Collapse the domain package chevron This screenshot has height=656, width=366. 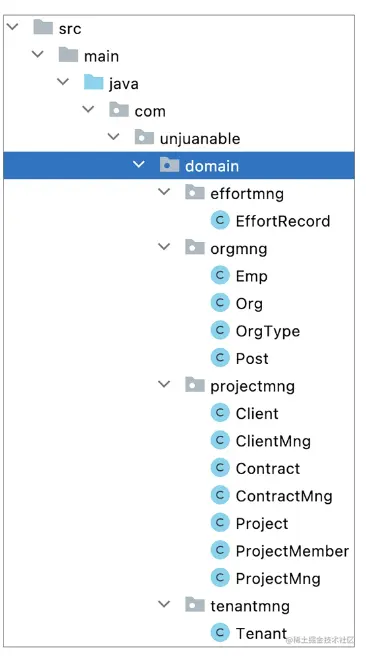(139, 165)
